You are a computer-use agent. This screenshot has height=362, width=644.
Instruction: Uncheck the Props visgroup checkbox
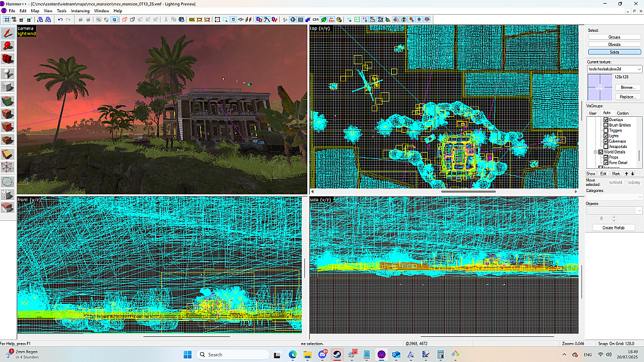(607, 157)
